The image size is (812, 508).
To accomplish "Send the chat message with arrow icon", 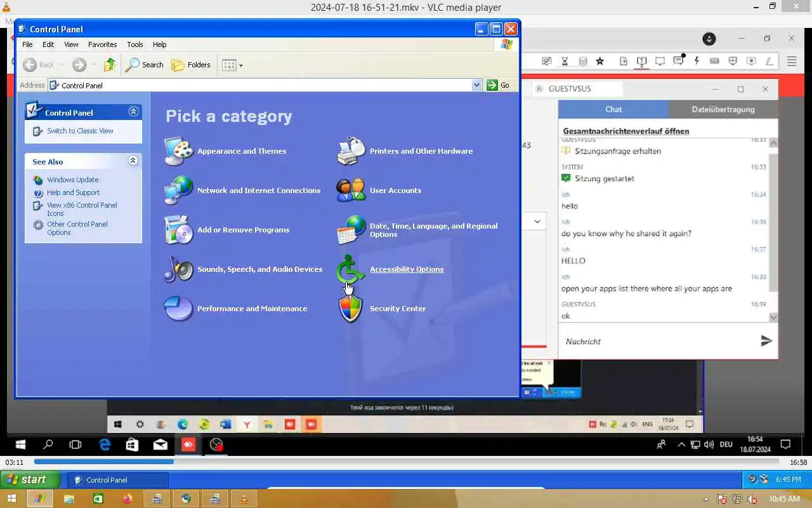I will [766, 341].
